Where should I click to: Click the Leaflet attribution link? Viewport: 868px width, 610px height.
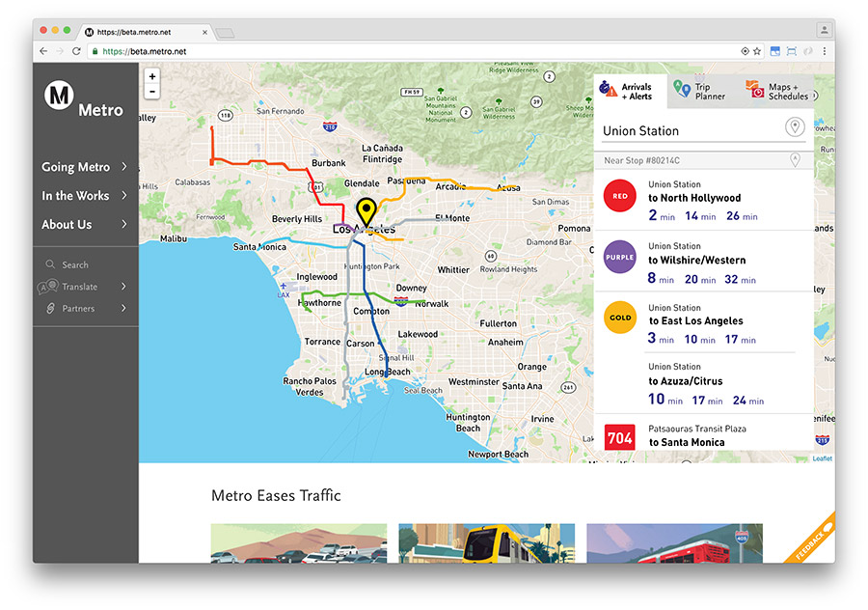point(822,458)
